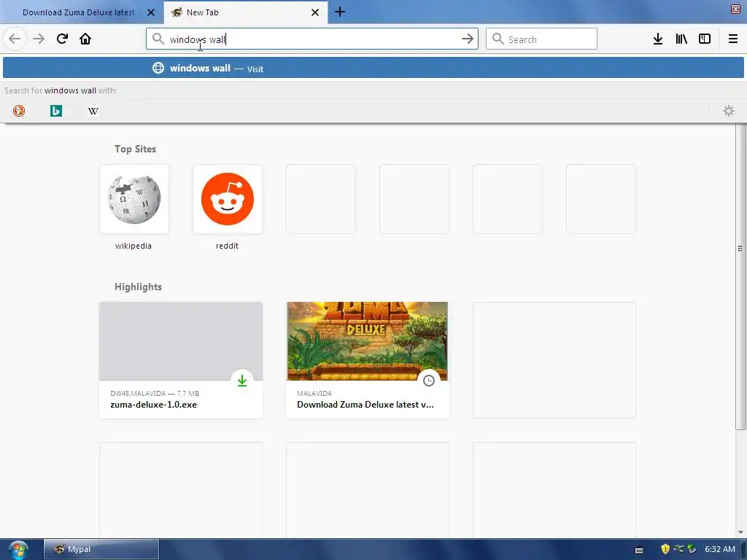The width and height of the screenshot is (747, 560).
Task: Click the DW48.MALAVIDA — 7.7 MB label
Action: [155, 393]
